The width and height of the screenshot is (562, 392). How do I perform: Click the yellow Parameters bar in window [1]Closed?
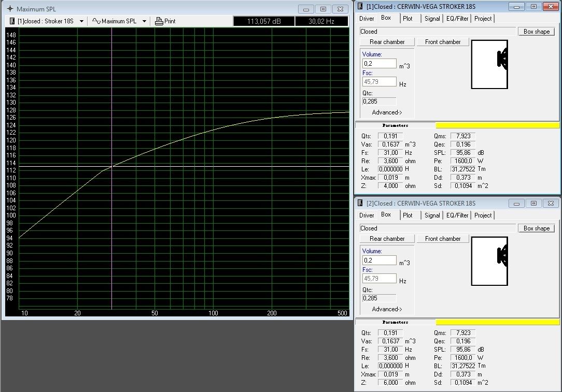point(498,125)
